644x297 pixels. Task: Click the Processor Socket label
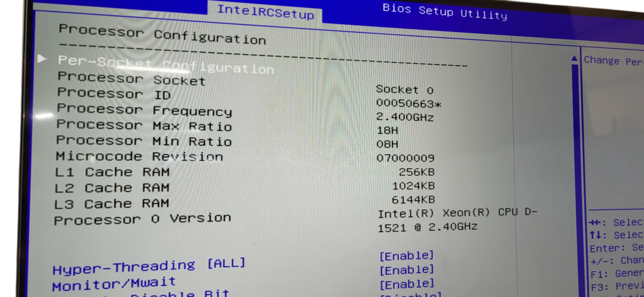click(x=131, y=78)
